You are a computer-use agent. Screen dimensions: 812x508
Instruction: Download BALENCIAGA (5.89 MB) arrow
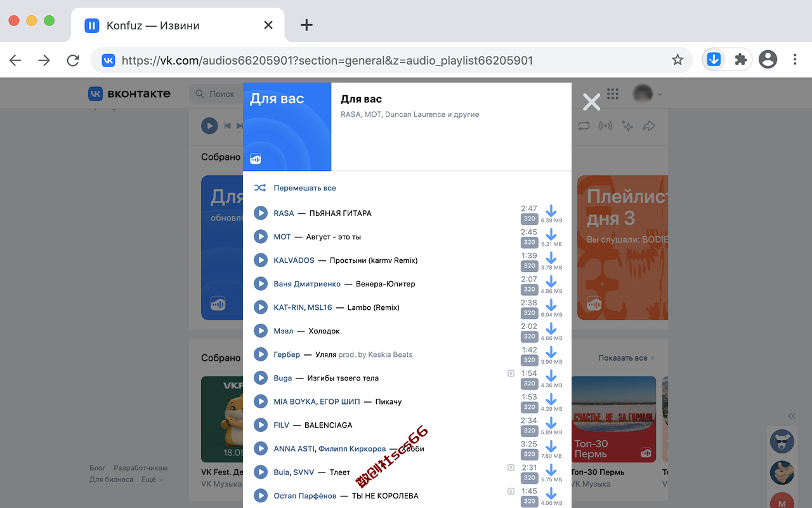(551, 422)
